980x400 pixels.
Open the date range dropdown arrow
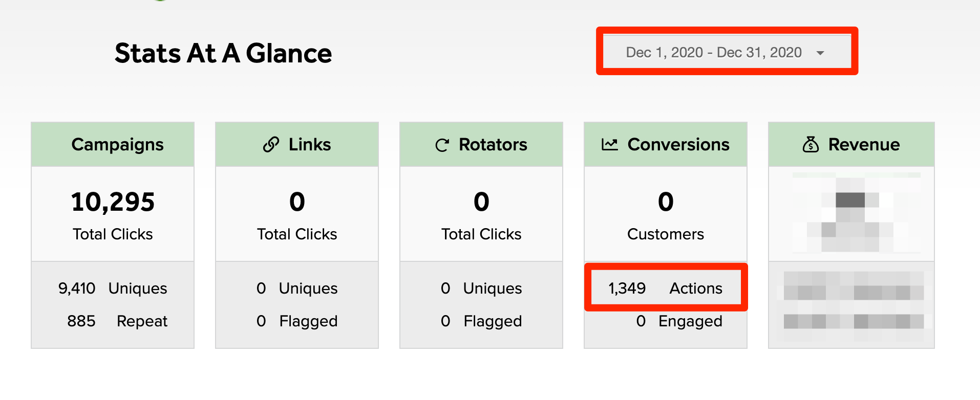click(820, 53)
